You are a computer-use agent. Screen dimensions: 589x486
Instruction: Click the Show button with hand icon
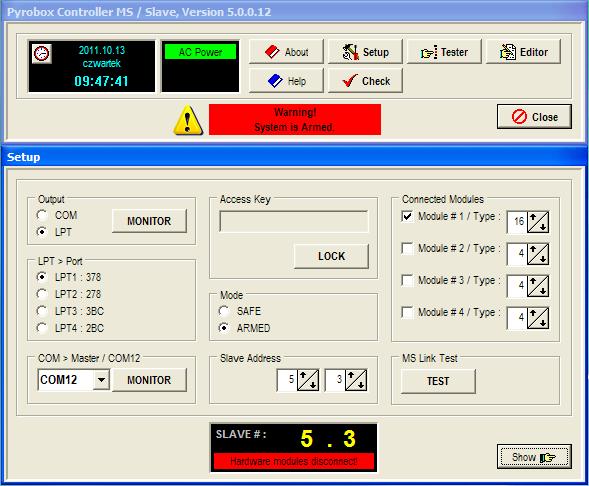coord(534,457)
